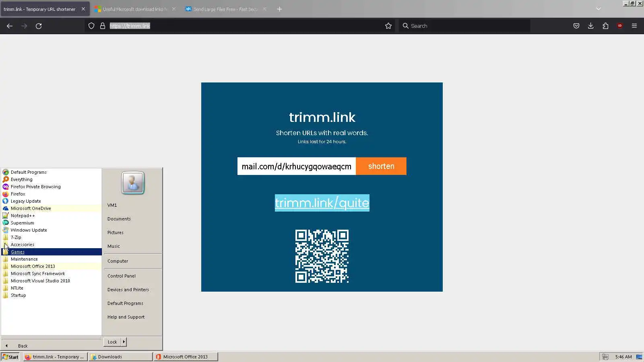Image resolution: width=644 pixels, height=362 pixels.
Task: Show shutdown options arrow next to Lock
Action: pos(124,342)
